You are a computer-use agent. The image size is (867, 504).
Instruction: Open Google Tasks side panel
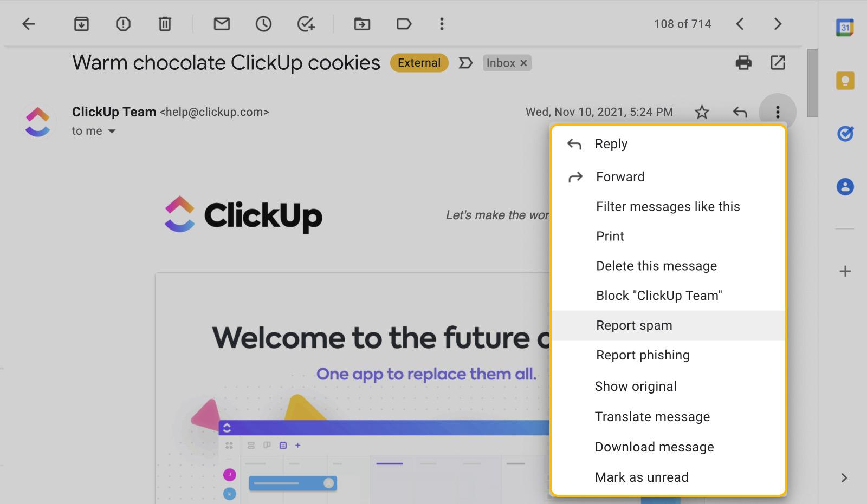tap(845, 133)
